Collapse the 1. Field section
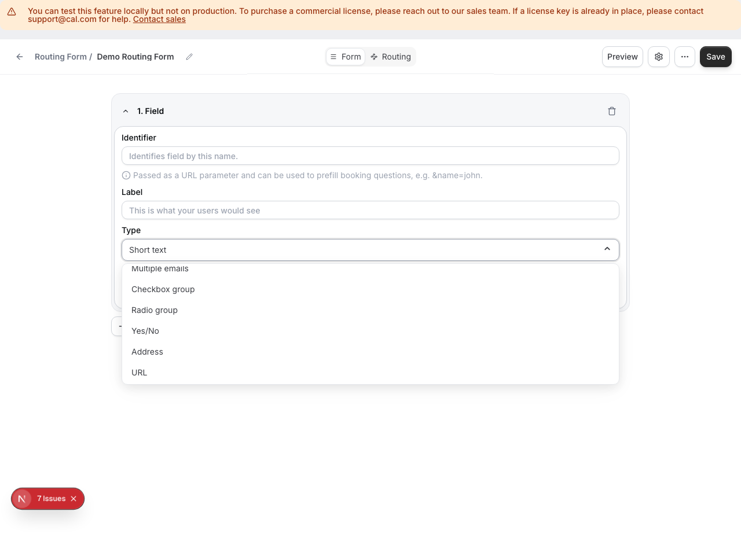 [x=126, y=111]
